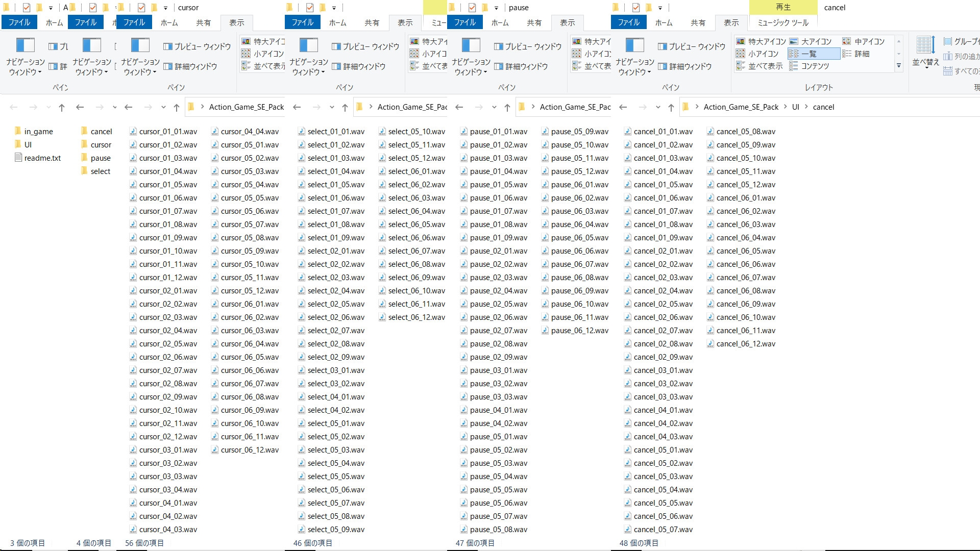Go up one folder level in cursor window
The height and width of the screenshot is (551, 980).
(177, 107)
